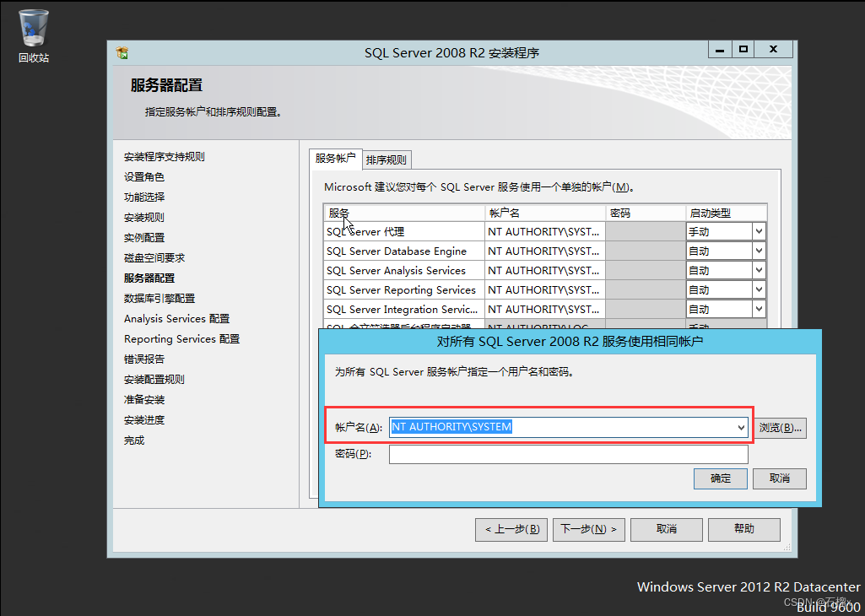Select the 安装规则 step
This screenshot has height=616, width=865.
click(144, 218)
